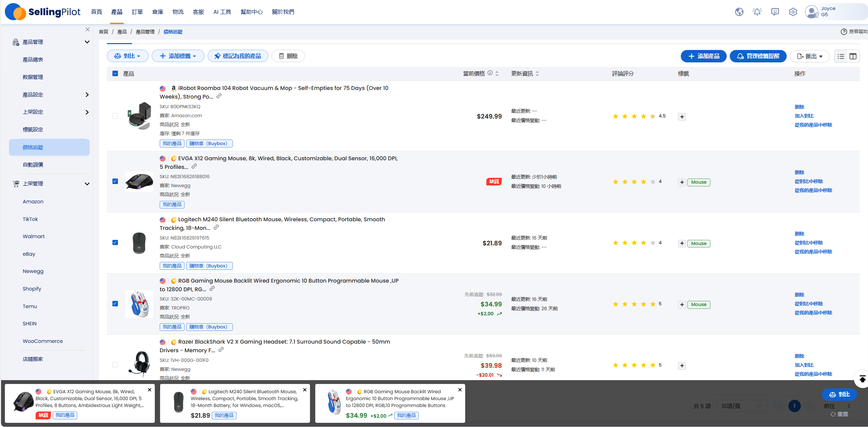Click link icon after Logitech M240 title
868x427 pixels.
coord(216,227)
